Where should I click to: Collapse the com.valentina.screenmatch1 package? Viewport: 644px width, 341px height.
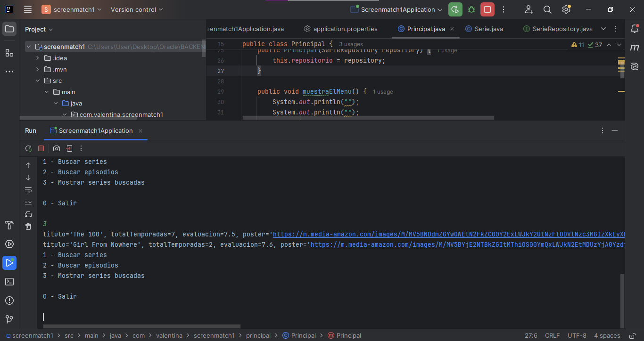pos(65,114)
